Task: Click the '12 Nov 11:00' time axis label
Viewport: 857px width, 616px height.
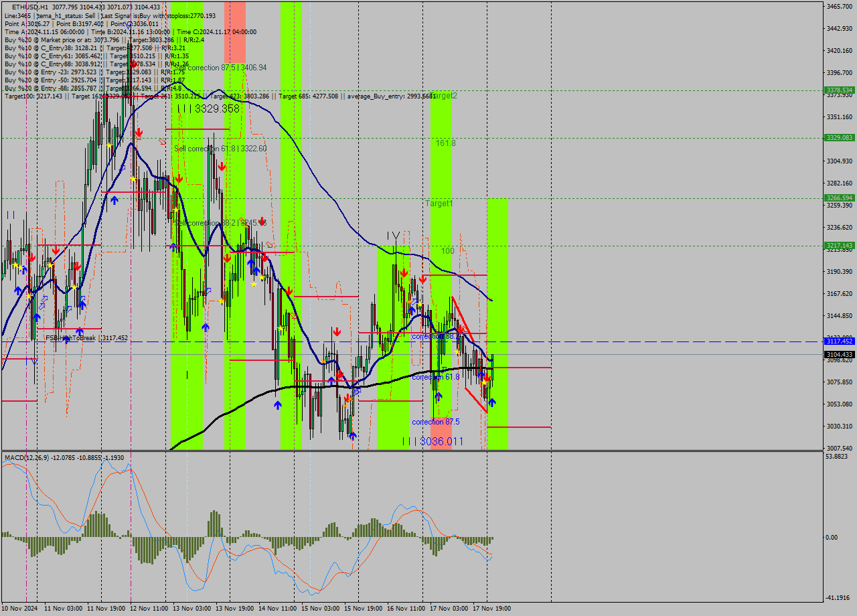Action: (x=149, y=609)
